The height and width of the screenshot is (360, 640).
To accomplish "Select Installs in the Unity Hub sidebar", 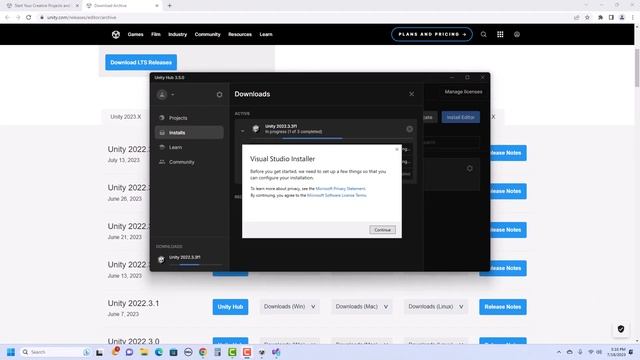I will (x=189, y=133).
